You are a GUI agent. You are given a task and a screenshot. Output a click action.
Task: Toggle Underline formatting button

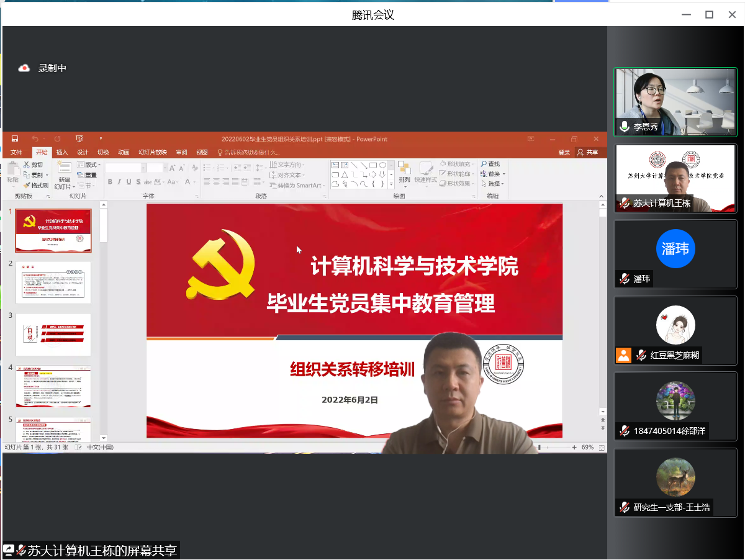[129, 182]
